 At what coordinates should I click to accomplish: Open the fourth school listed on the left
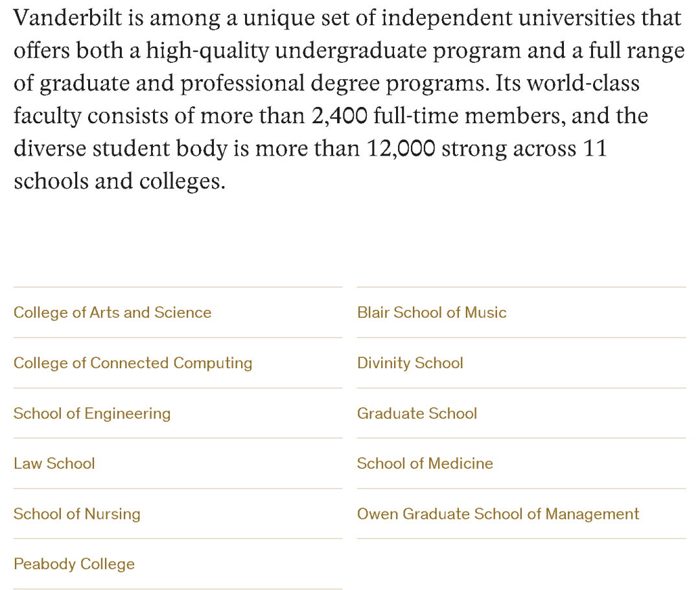click(x=54, y=464)
